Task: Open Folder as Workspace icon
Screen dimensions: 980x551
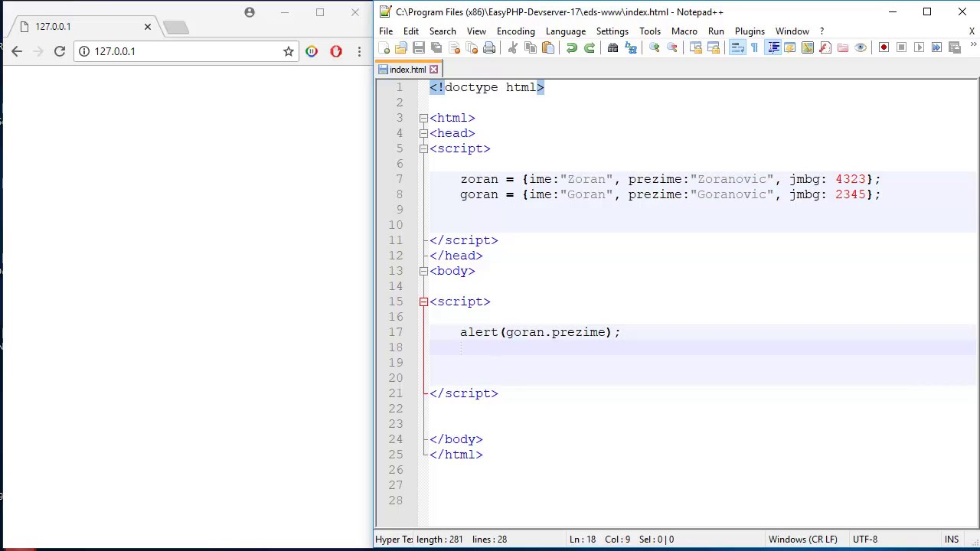Action: [x=843, y=47]
